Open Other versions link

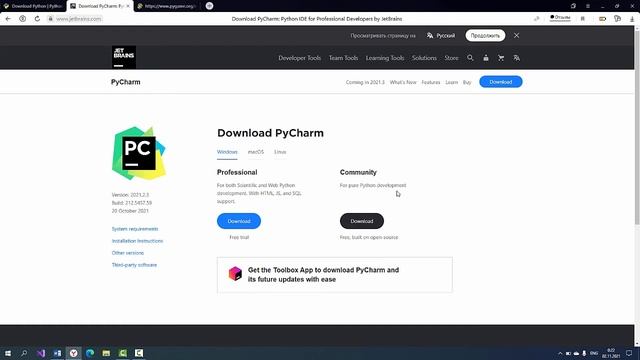(x=128, y=253)
